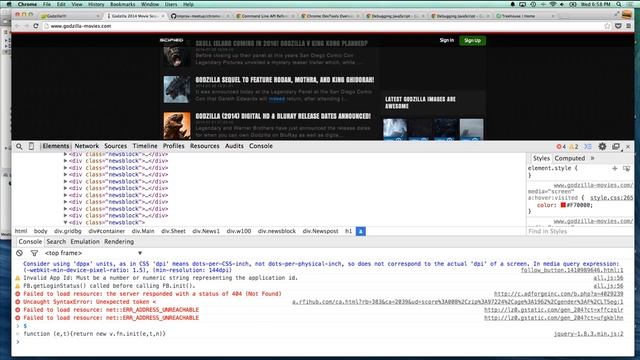This screenshot has width=640, height=360.
Task: Switch to the Treehouse | Home browser tab
Action: point(525,16)
